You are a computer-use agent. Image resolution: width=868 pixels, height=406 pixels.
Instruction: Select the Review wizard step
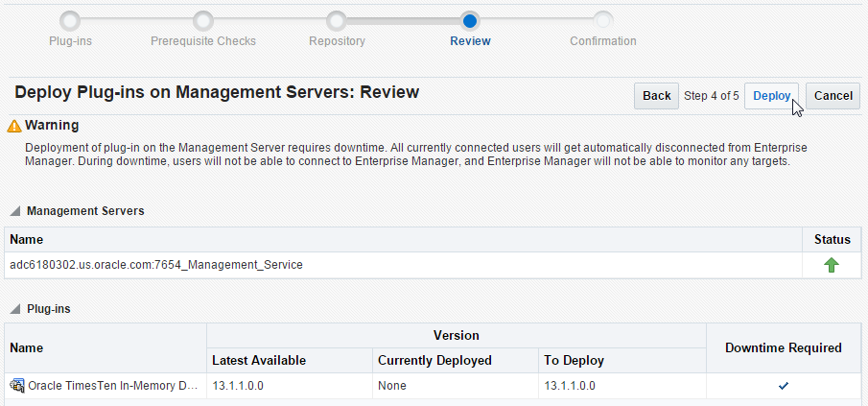[x=470, y=41]
